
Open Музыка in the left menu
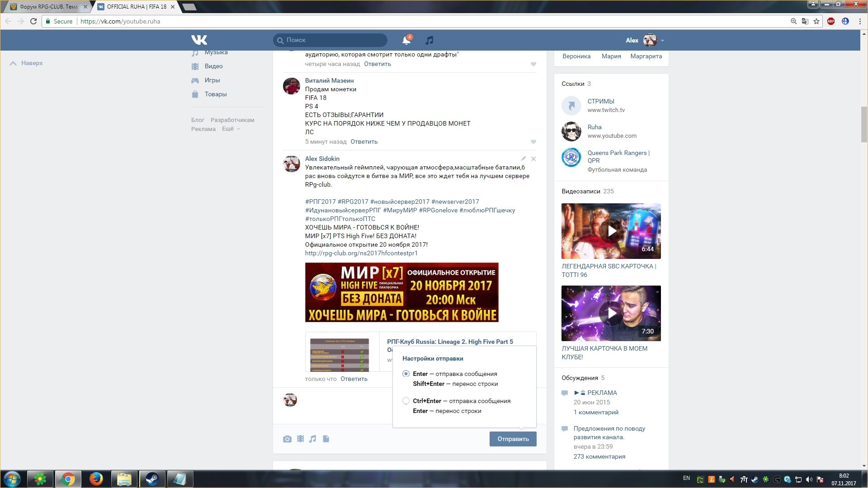click(216, 52)
